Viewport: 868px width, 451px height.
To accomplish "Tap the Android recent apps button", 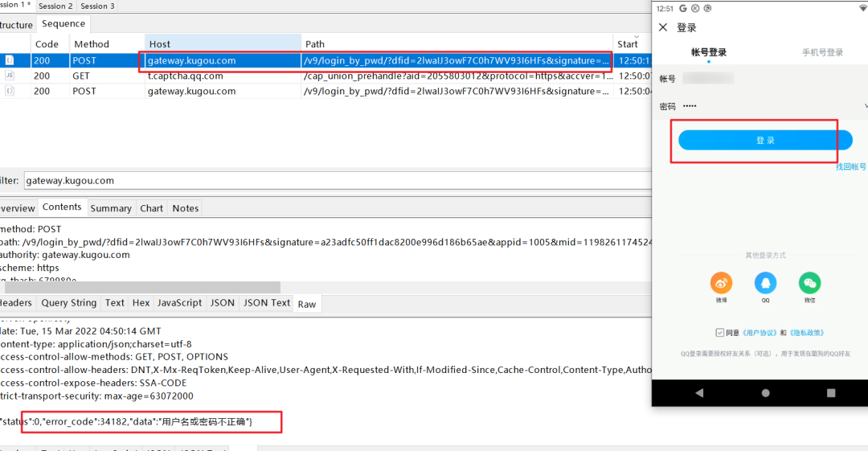I will click(831, 393).
